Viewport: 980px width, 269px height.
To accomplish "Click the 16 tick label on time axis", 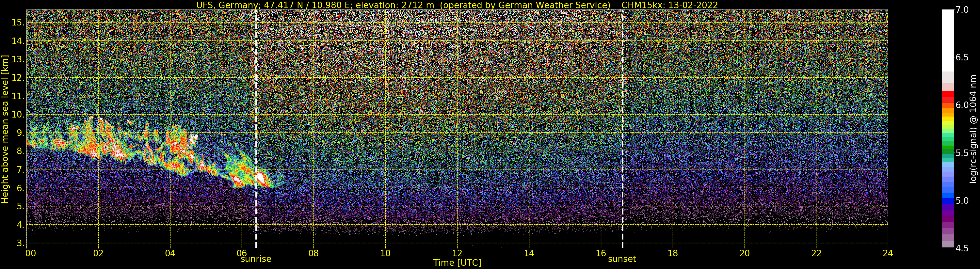I will 600,253.
